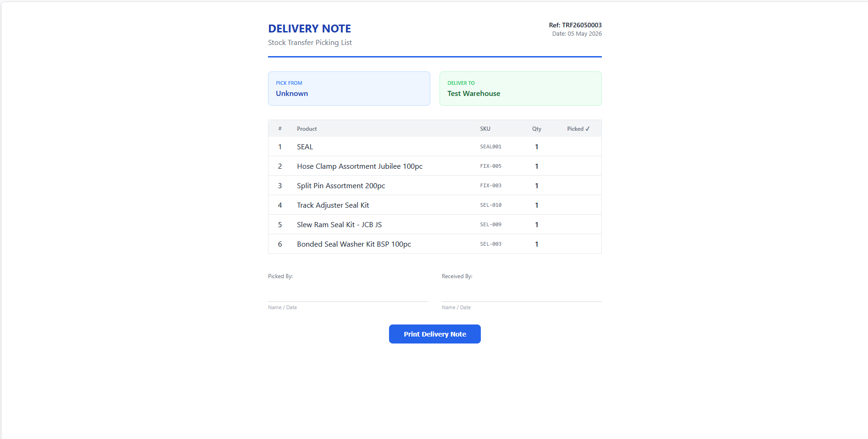Viewport: 868px width, 439px height.
Task: Click the SKU SEAL001
Action: point(491,146)
